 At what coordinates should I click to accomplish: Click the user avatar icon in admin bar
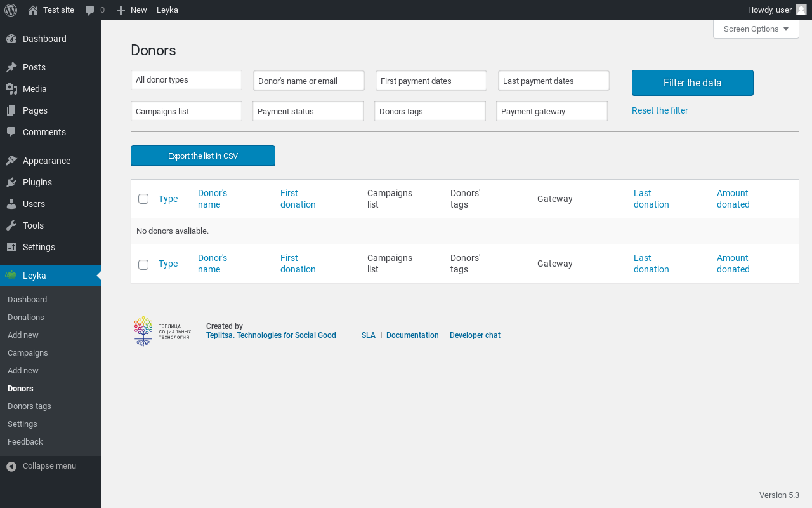coord(801,10)
